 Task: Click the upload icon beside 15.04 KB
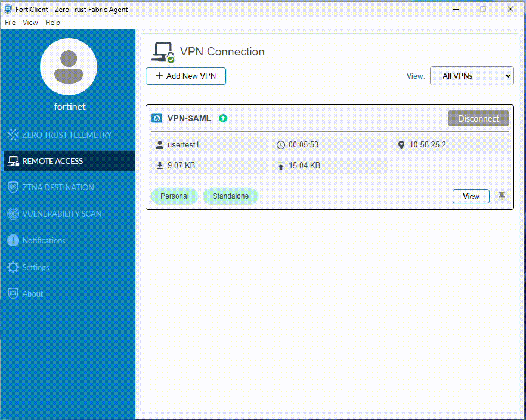pyautogui.click(x=281, y=166)
